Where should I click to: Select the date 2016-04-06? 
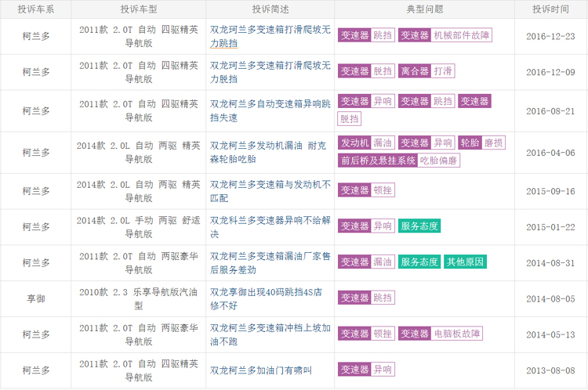[550, 153]
